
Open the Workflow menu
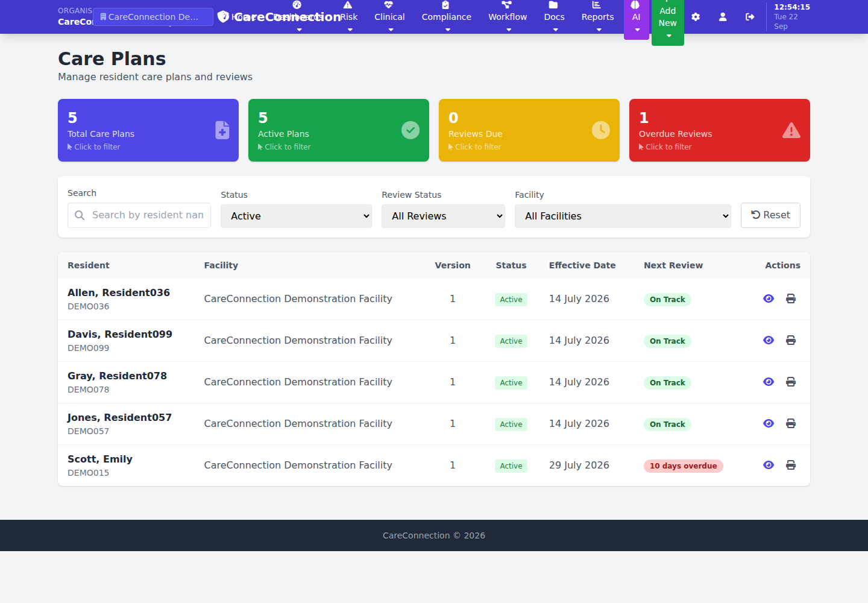click(508, 17)
